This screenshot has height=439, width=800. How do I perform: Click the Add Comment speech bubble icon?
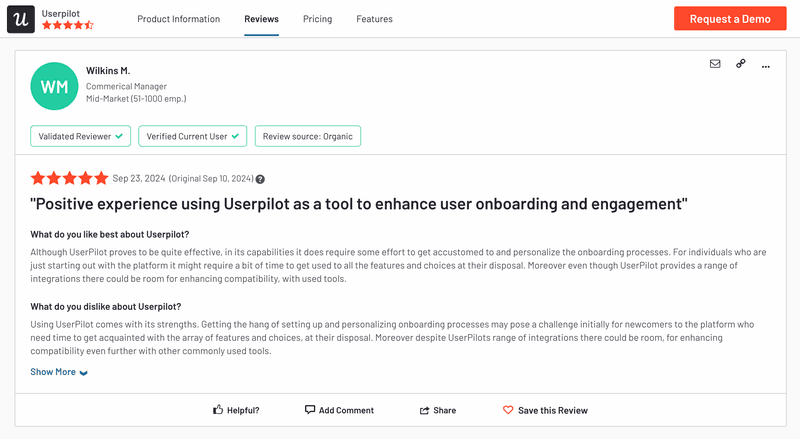pos(310,410)
